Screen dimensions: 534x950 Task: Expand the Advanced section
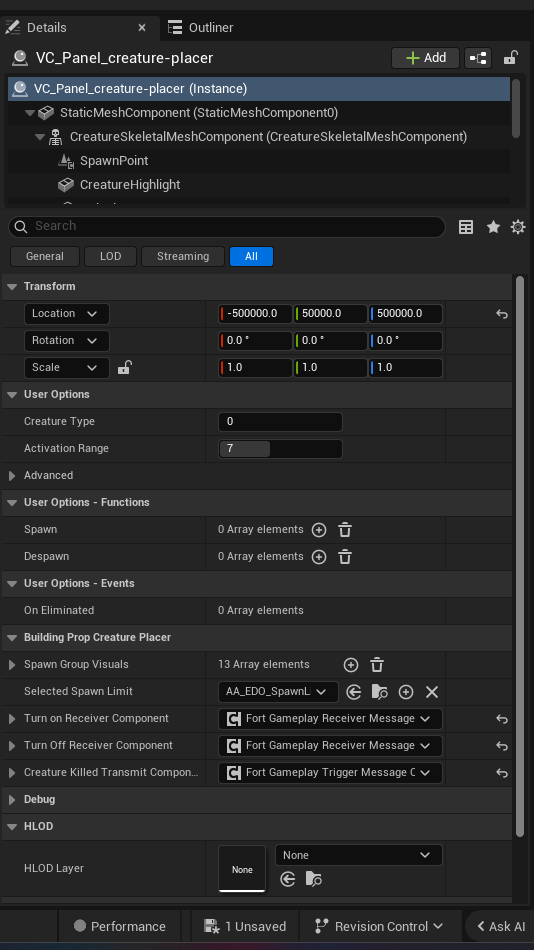(12, 476)
